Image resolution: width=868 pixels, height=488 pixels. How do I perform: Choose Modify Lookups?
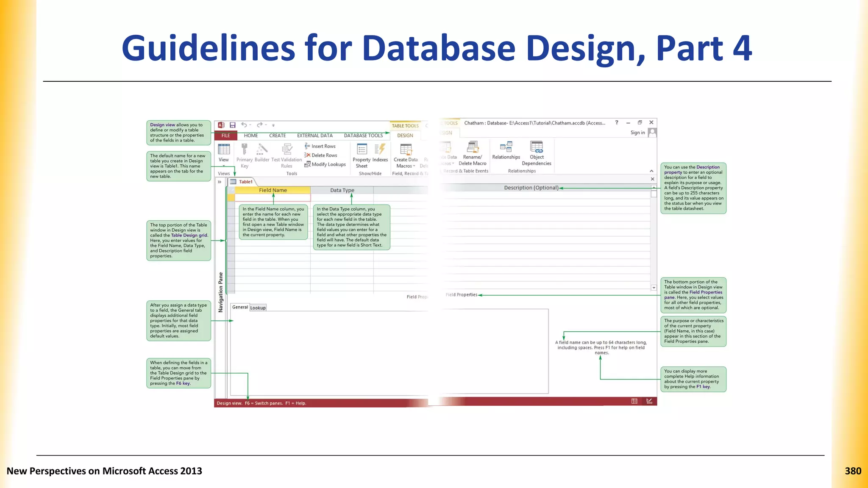tap(325, 164)
